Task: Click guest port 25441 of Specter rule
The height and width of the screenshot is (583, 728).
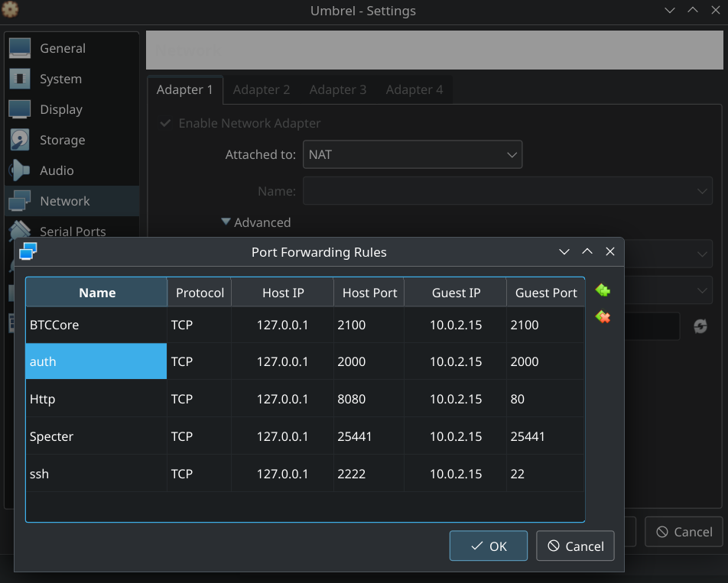Action: pos(545,436)
